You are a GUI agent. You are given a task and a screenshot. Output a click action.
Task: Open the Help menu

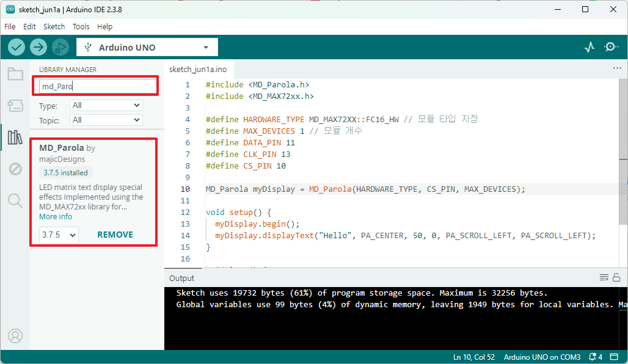click(x=104, y=26)
